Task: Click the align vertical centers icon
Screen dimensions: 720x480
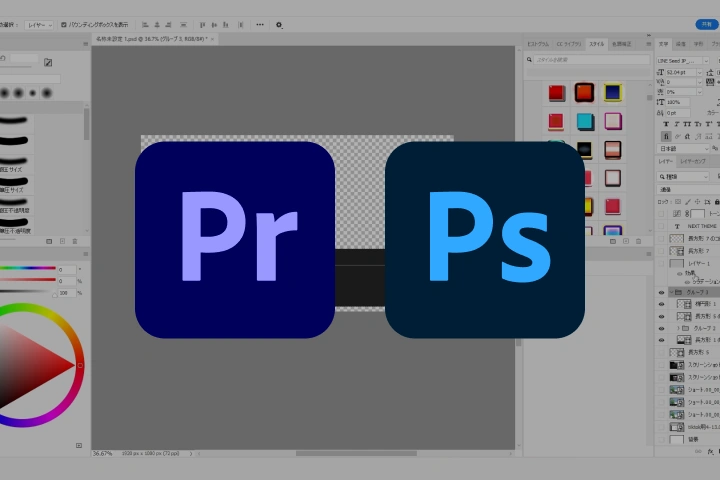Action: tap(214, 25)
